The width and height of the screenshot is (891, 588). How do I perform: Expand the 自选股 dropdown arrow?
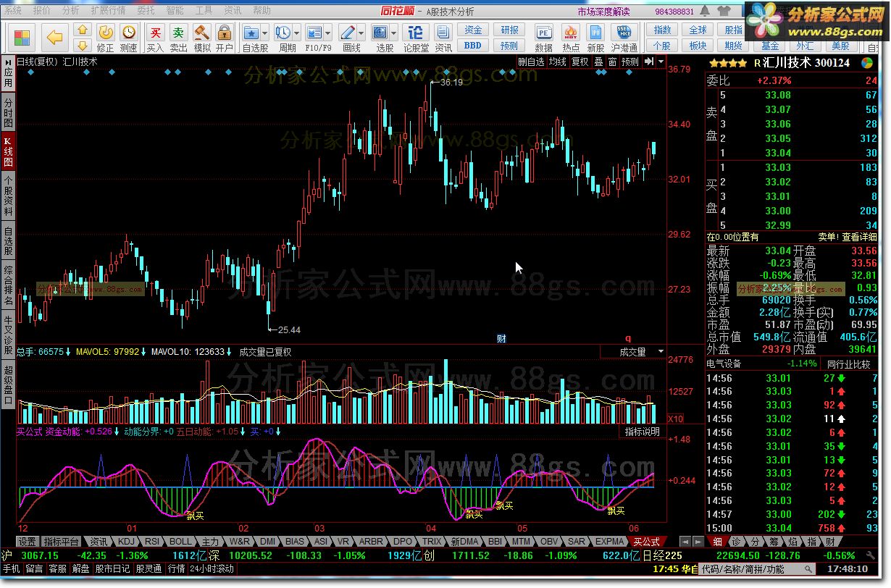(x=265, y=33)
